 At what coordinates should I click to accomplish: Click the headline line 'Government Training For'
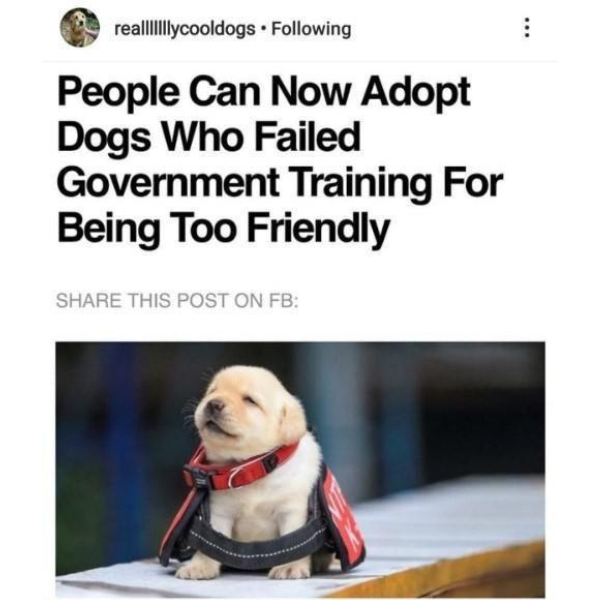pos(280,183)
